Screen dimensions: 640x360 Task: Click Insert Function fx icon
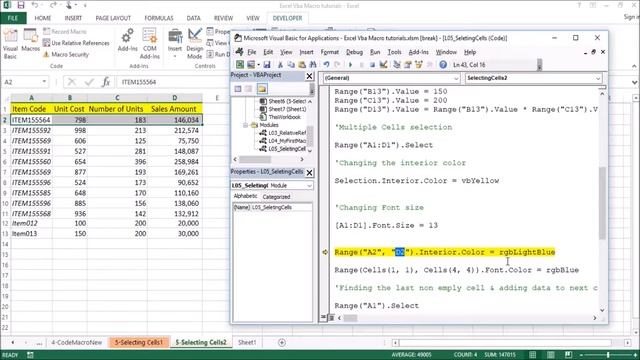[x=106, y=82]
